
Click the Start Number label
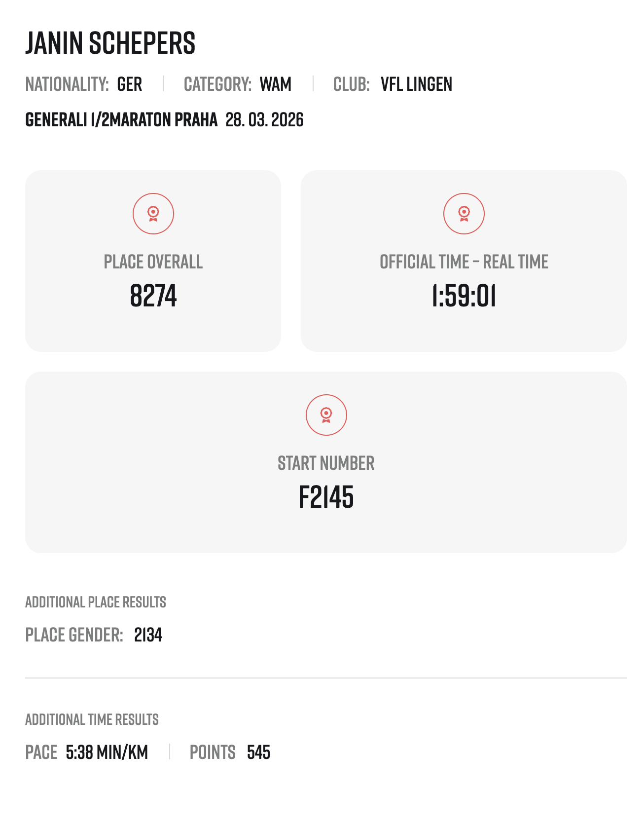[326, 463]
